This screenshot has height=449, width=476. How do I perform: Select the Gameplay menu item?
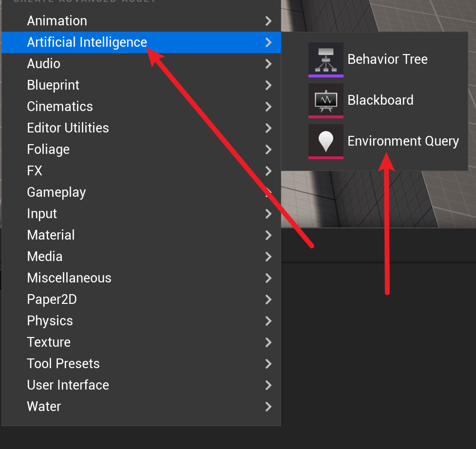[57, 192]
